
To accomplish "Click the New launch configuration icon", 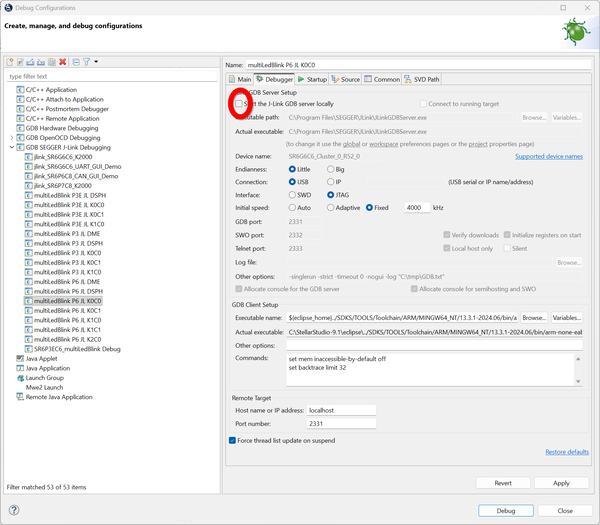I will [x=10, y=62].
